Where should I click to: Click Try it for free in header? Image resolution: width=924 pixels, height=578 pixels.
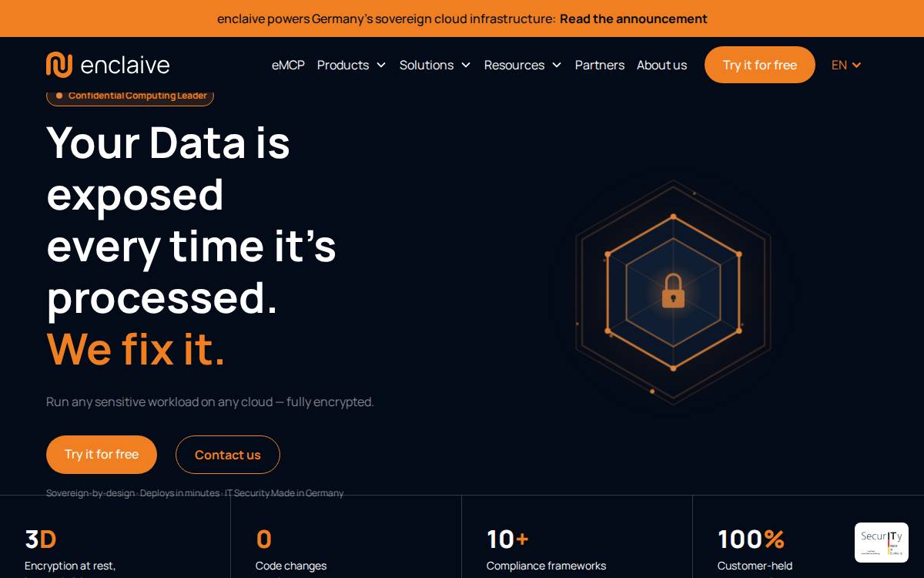[760, 65]
